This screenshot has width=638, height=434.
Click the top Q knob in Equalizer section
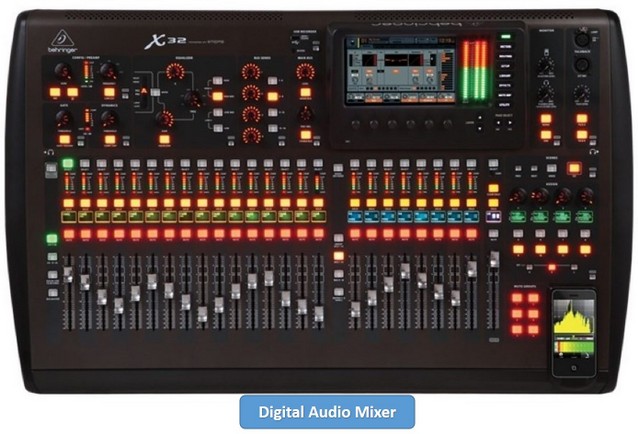[x=175, y=72]
